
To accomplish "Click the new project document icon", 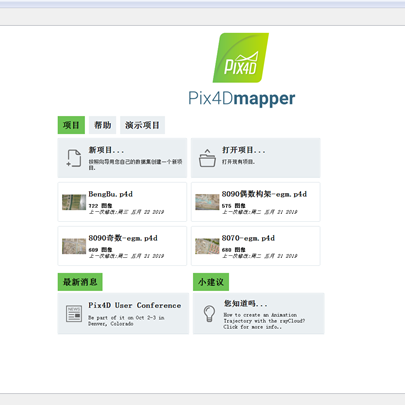I will point(74,158).
